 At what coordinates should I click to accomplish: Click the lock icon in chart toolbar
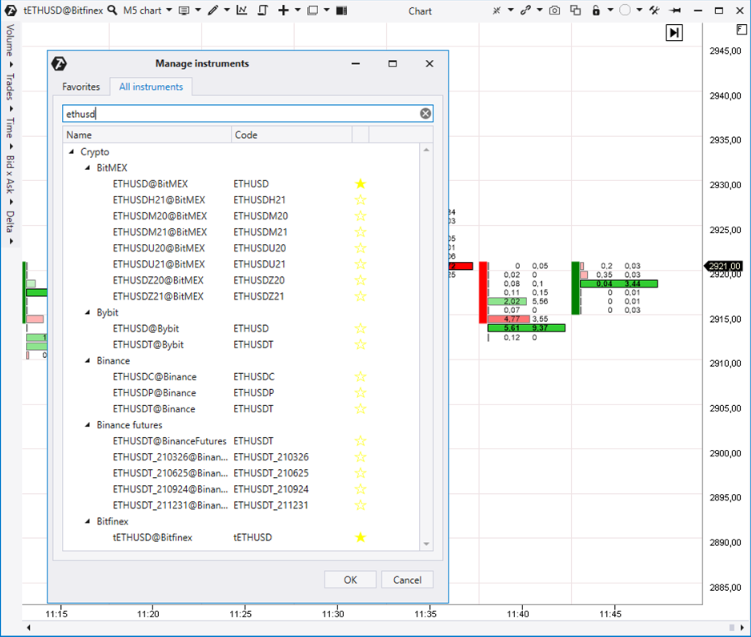(596, 11)
